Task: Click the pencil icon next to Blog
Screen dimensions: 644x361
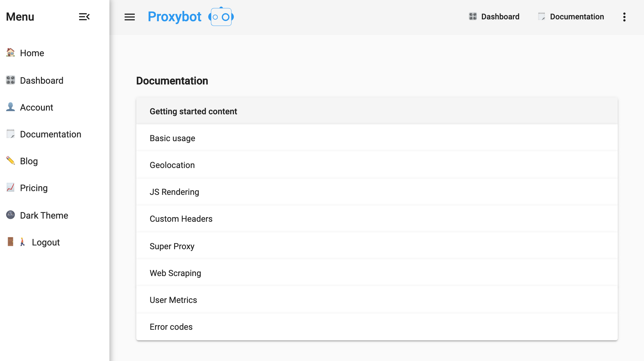Action: click(x=11, y=161)
